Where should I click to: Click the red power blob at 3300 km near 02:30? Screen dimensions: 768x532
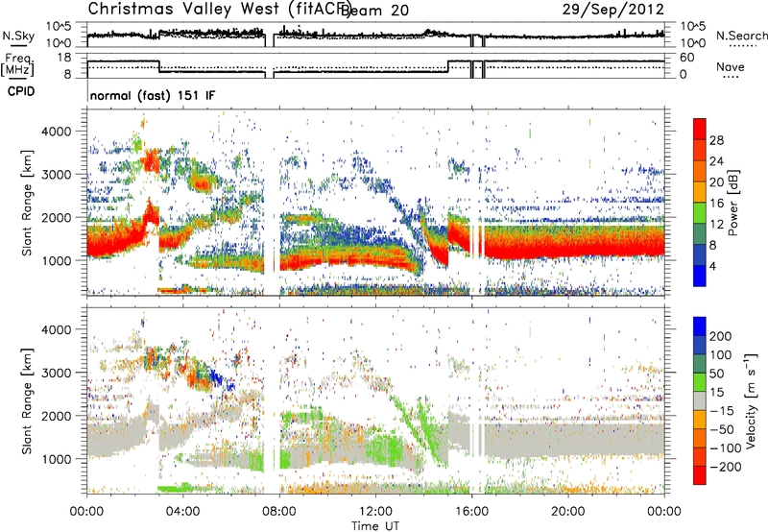pos(151,160)
